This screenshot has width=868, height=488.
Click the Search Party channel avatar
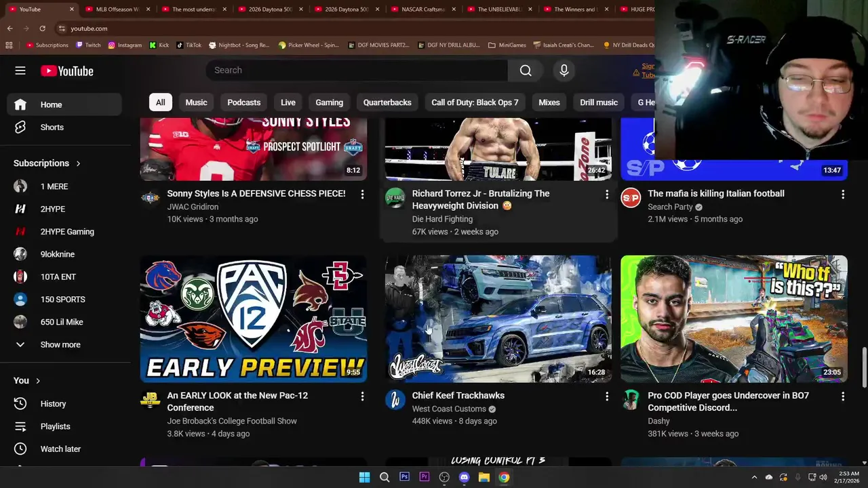631,198
